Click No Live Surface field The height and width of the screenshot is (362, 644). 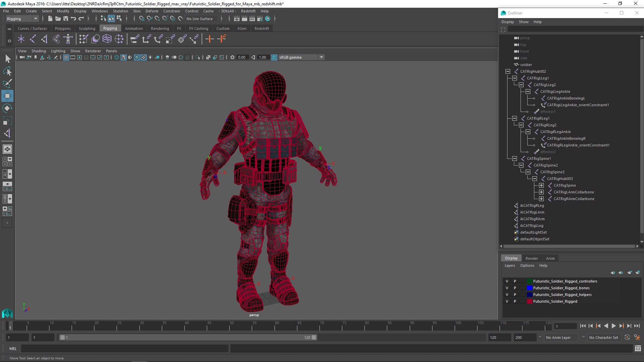[x=201, y=19]
